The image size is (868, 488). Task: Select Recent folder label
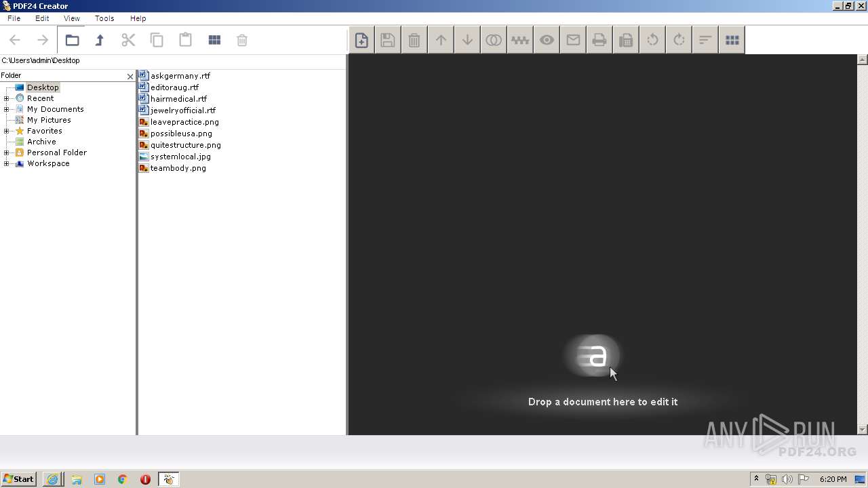(40, 98)
